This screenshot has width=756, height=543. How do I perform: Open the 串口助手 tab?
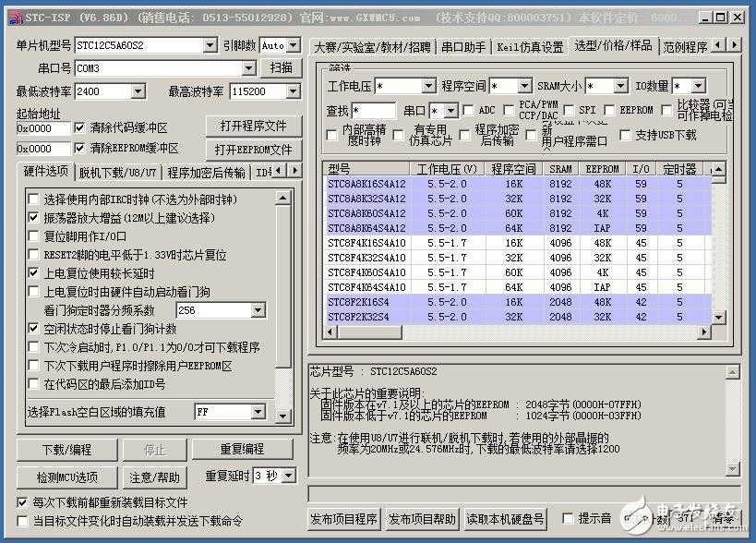(463, 47)
